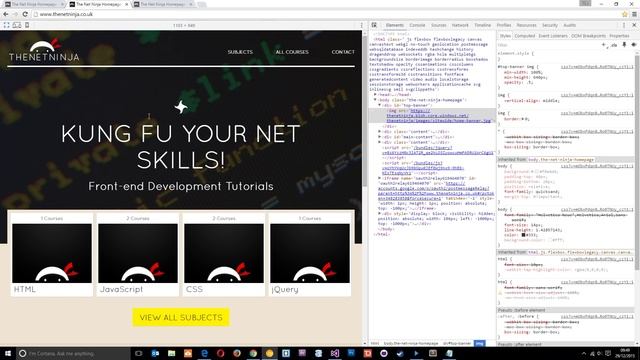Select the Event Listeners tab

click(553, 36)
